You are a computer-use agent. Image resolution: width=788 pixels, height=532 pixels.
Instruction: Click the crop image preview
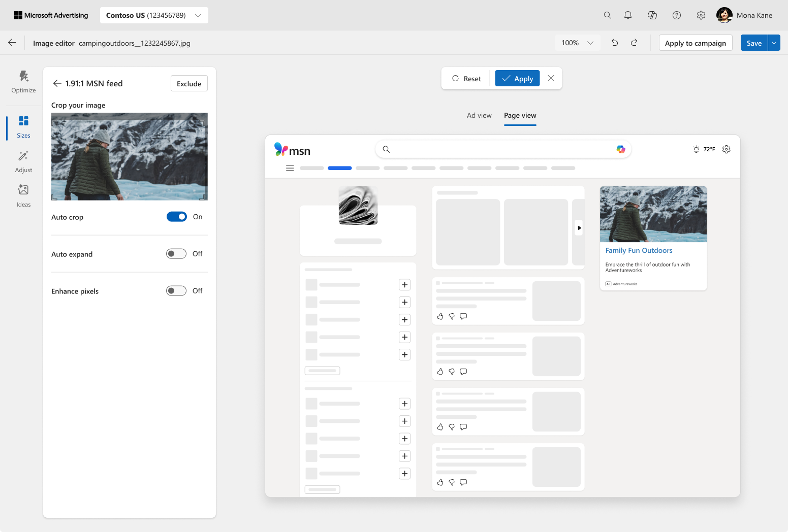[130, 156]
